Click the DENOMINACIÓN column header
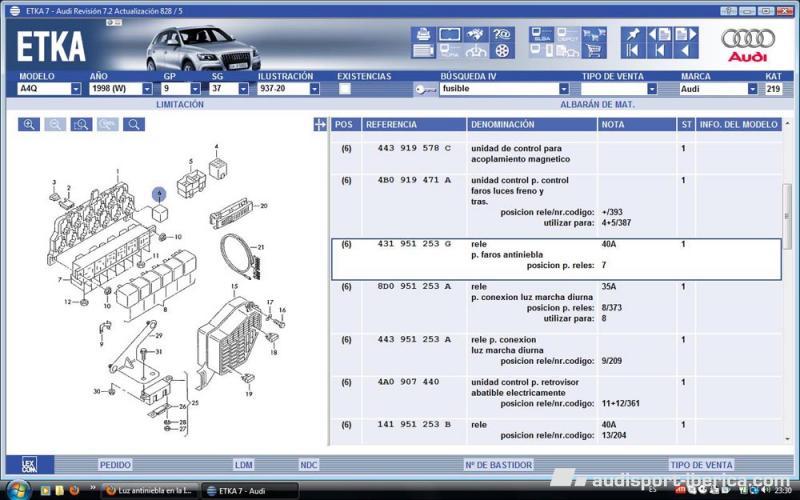800x500 pixels. pyautogui.click(x=532, y=124)
